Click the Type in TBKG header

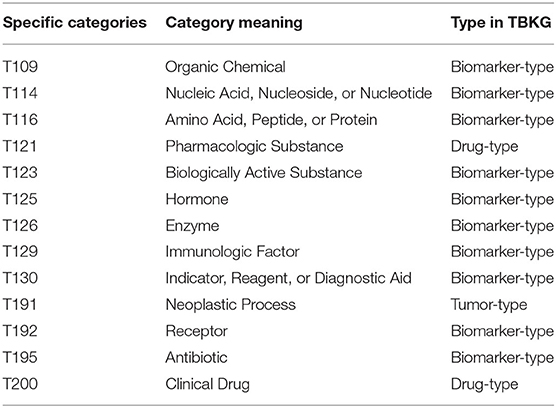[501, 23]
